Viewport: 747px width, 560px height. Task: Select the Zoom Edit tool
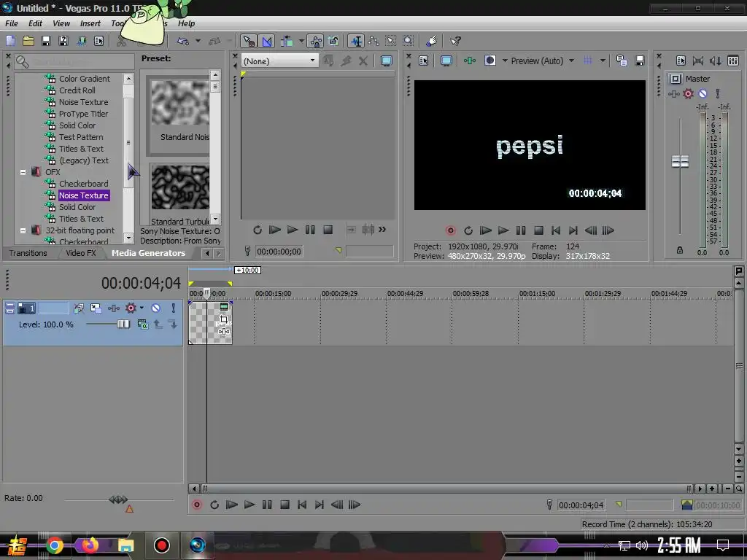409,41
